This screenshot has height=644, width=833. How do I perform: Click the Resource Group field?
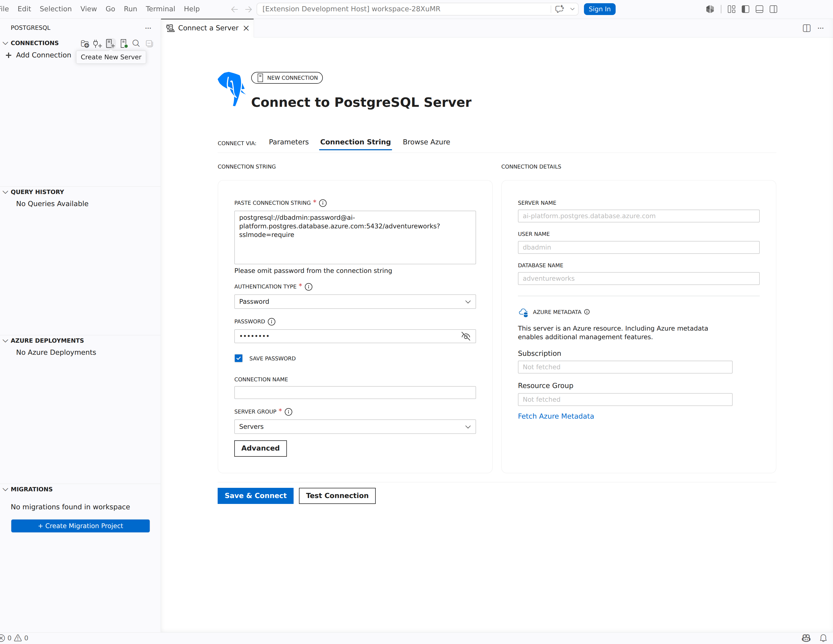[625, 400]
